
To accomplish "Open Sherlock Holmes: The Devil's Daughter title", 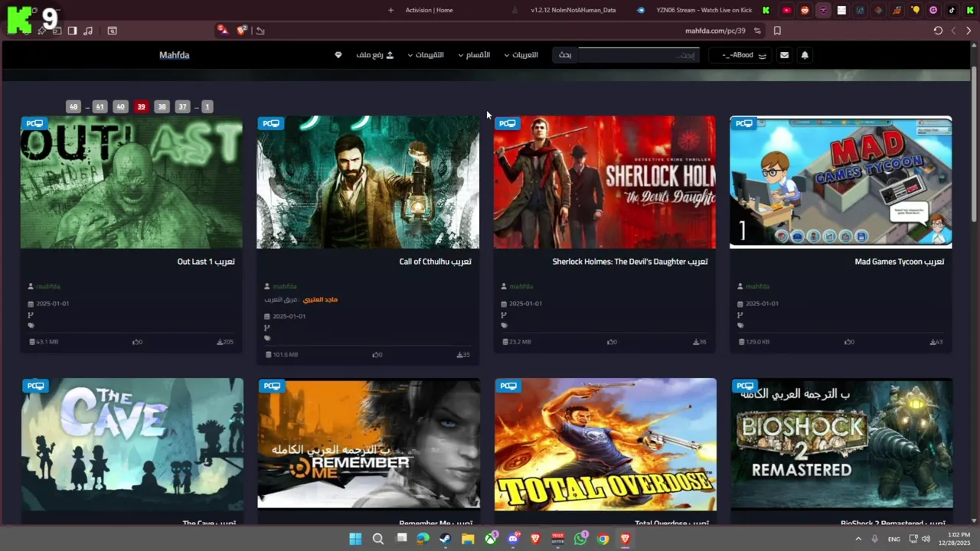I will point(630,262).
